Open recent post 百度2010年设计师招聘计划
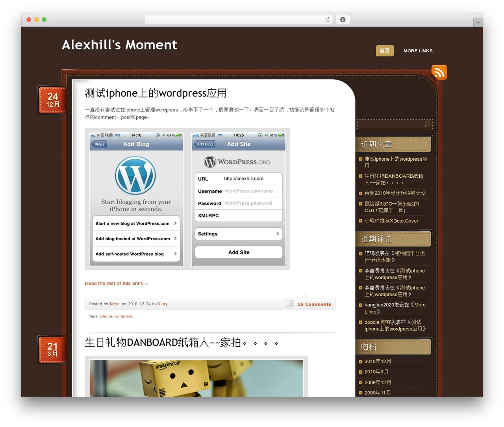504x427 pixels. coord(395,193)
